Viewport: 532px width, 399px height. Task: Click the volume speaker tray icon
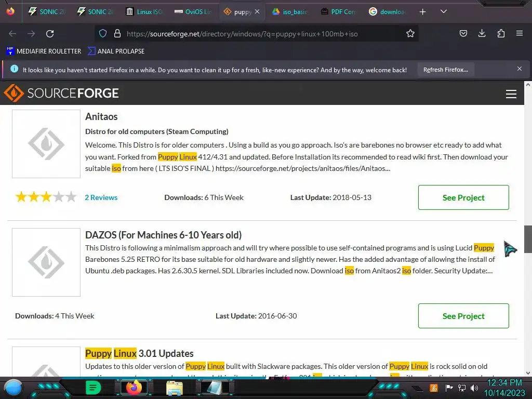coord(474,388)
